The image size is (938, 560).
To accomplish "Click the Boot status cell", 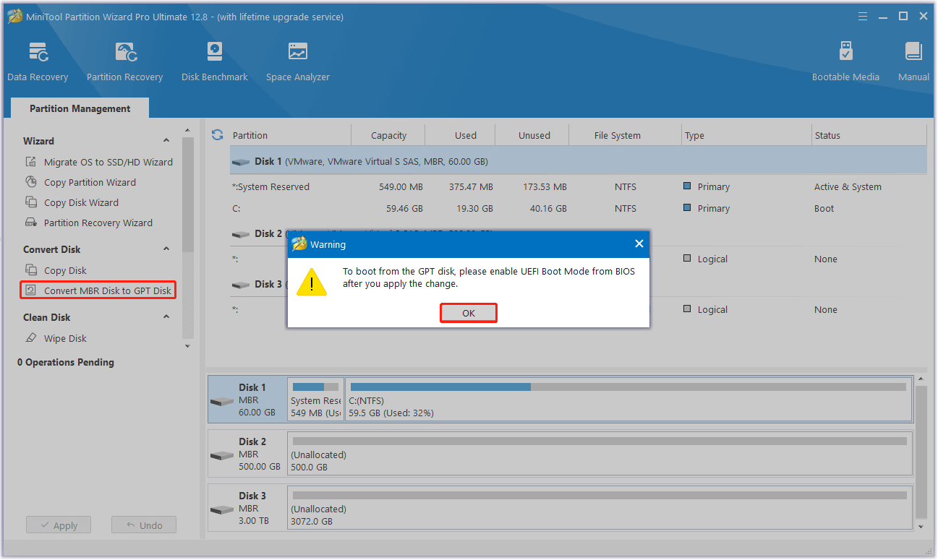I will (824, 208).
